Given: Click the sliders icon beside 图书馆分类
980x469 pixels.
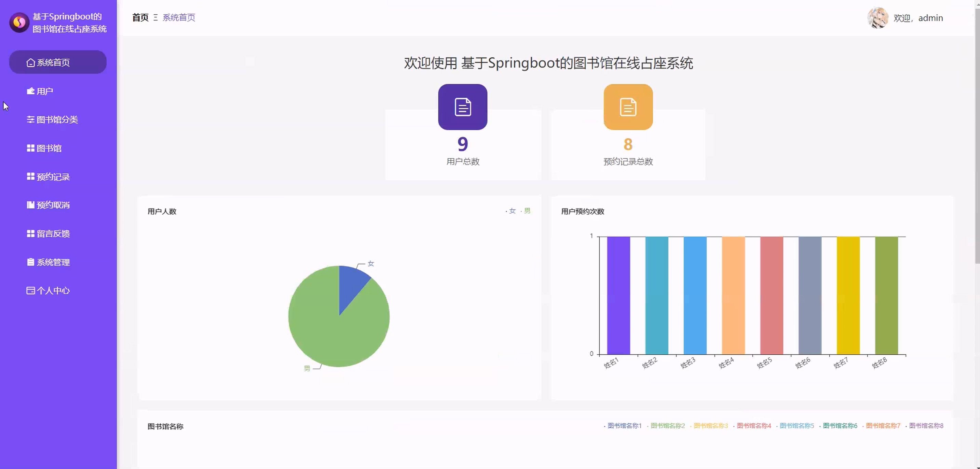Looking at the screenshot, I should [30, 119].
